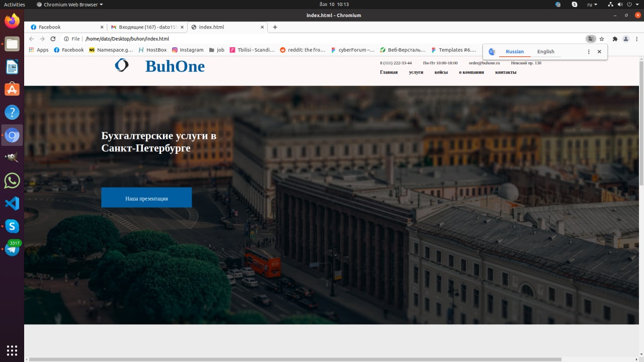The width and height of the screenshot is (644, 362).
Task: Bookmark this page with star icon
Action: [x=602, y=39]
